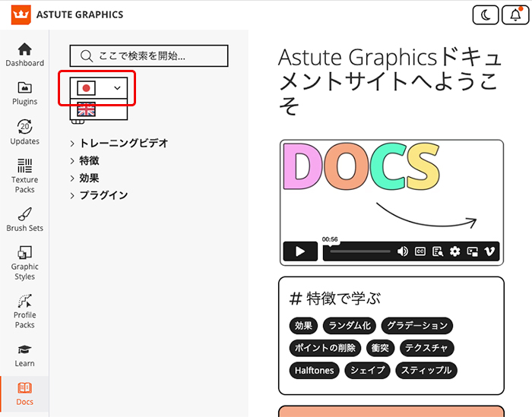Click the Vimeo logo on the player
Viewport: 532px width, 417px height.
489,251
